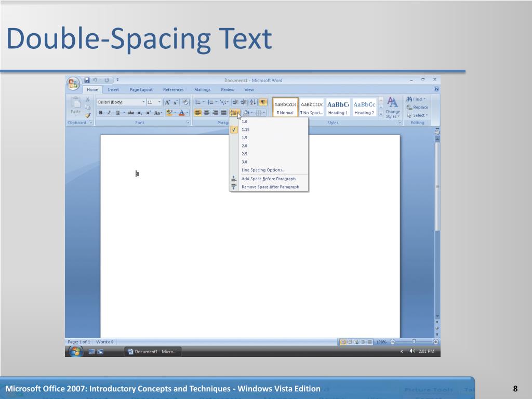Apply the Heading 2 style
Viewport: 532px width, 399px height.
(364, 107)
